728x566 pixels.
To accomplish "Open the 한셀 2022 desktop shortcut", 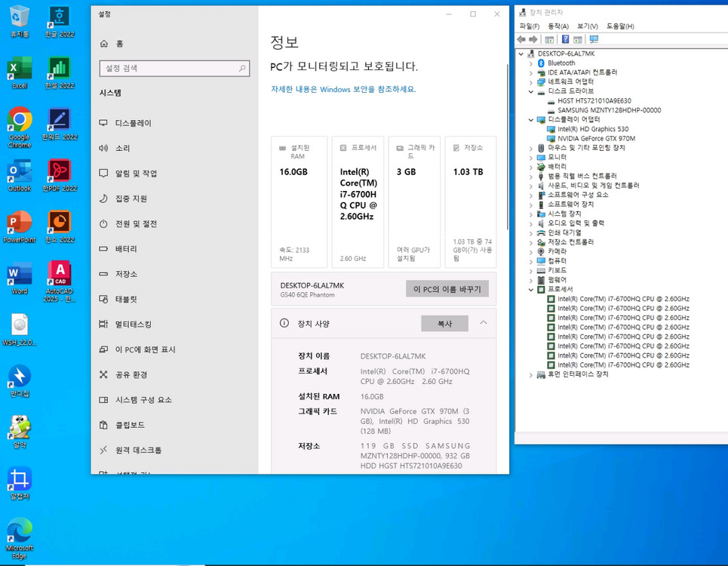I will click(60, 72).
